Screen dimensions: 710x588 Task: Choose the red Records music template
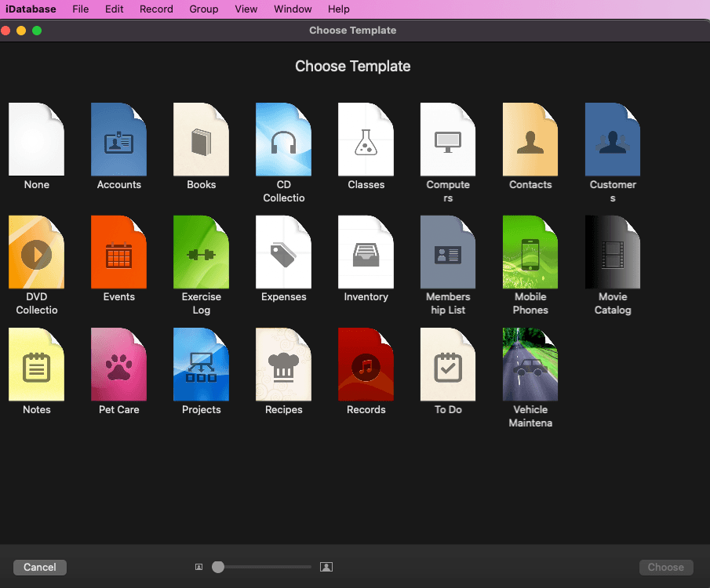366,365
